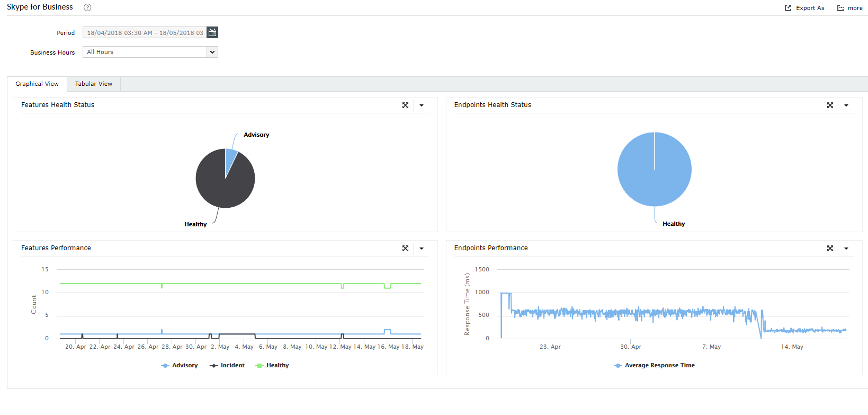Toggle the Incident series in the legend
The image size is (868, 415).
pos(227,366)
